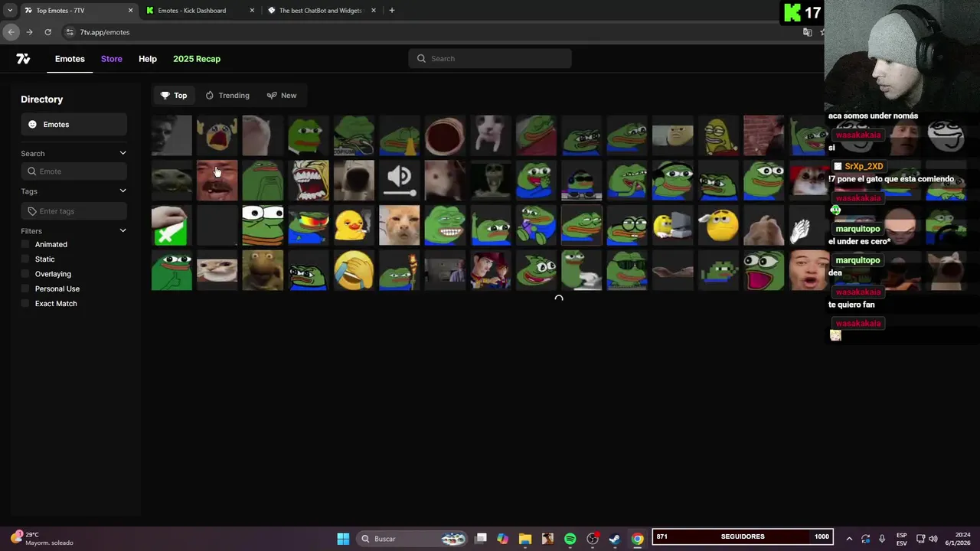The height and width of the screenshot is (551, 980).
Task: Enable the Static filter checkbox
Action: click(25, 259)
